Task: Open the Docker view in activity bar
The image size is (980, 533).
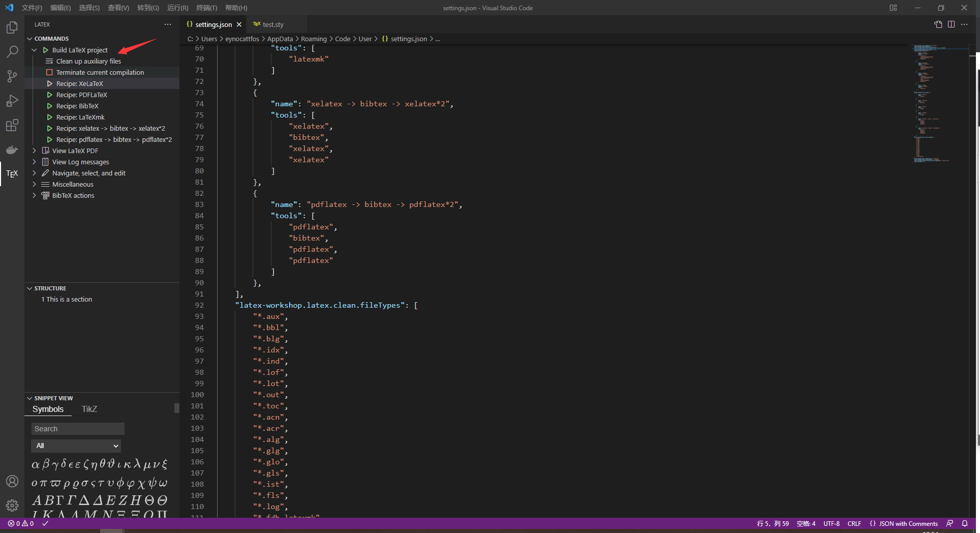Action: click(12, 150)
